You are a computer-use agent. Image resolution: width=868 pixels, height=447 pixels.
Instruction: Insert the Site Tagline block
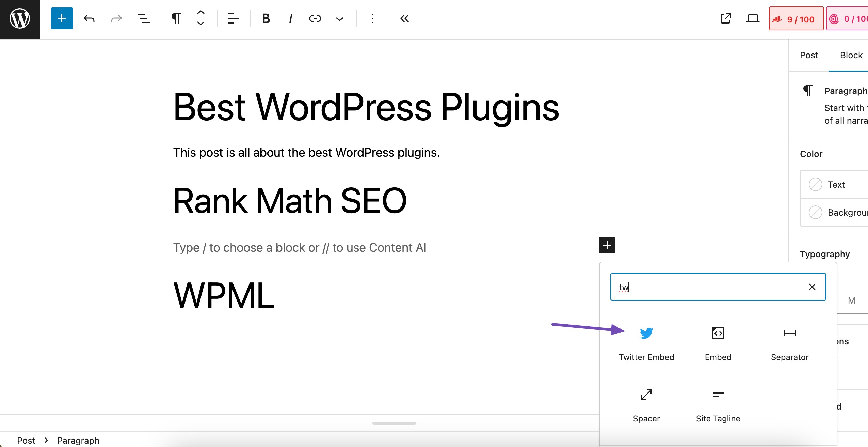click(718, 405)
